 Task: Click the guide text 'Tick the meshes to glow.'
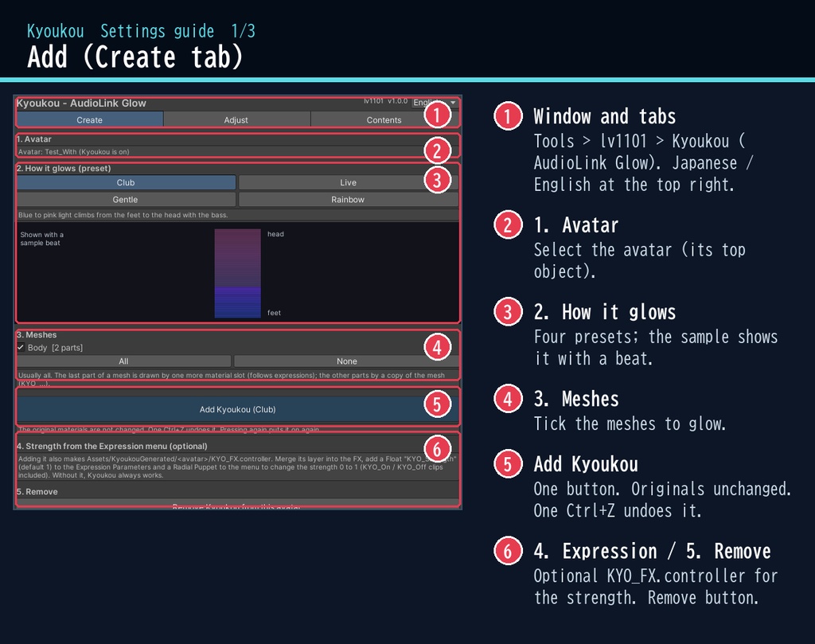tap(630, 423)
